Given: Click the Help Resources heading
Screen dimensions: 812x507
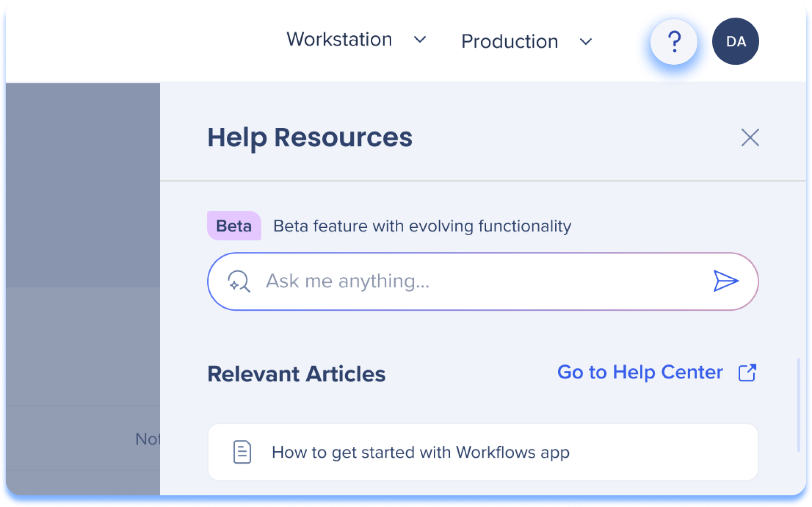Looking at the screenshot, I should tap(310, 138).
